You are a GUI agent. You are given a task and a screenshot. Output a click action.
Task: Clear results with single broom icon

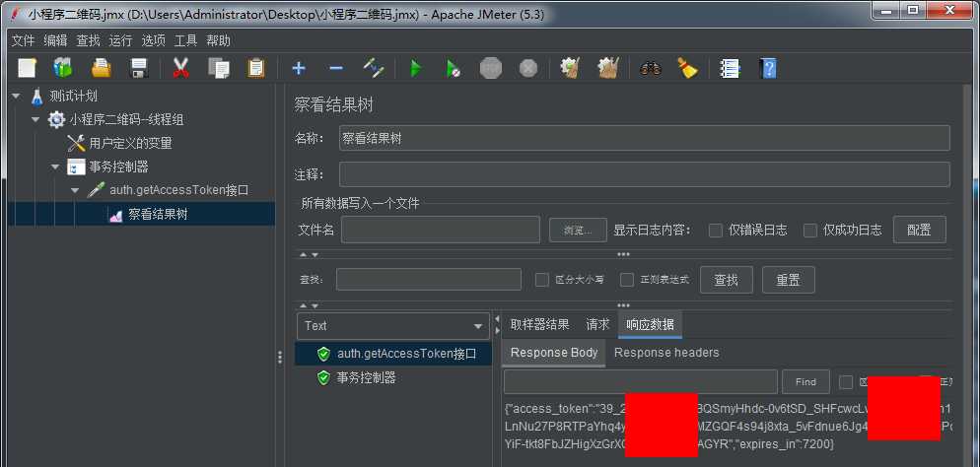click(570, 67)
